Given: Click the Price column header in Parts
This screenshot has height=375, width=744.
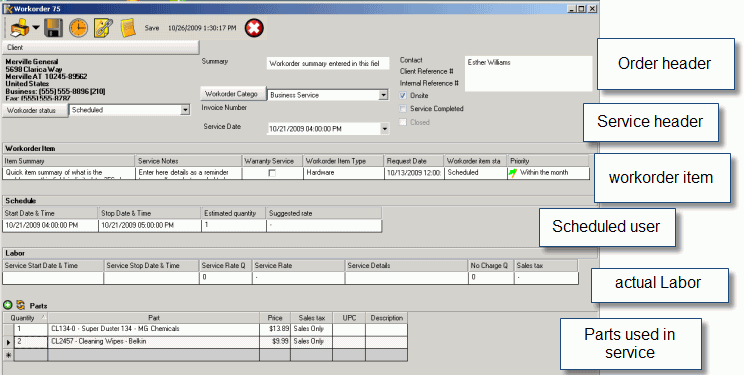Looking at the screenshot, I should pos(275,318).
